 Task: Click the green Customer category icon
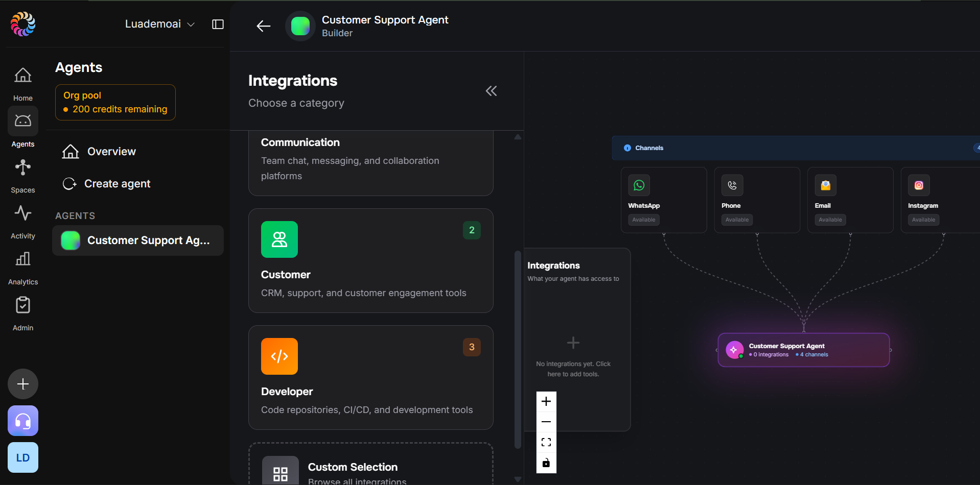pyautogui.click(x=279, y=239)
